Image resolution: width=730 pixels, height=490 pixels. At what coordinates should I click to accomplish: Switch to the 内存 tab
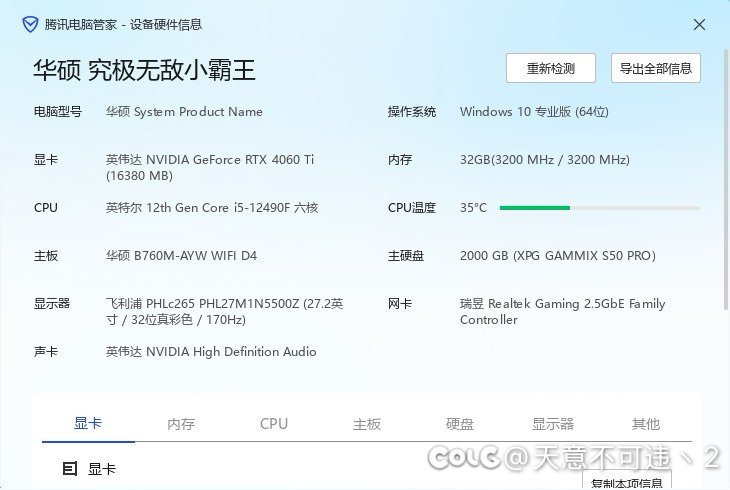click(181, 424)
